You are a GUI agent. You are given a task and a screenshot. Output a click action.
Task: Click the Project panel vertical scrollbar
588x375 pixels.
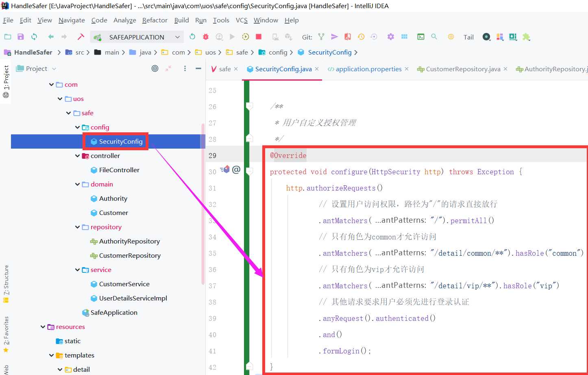(203, 204)
